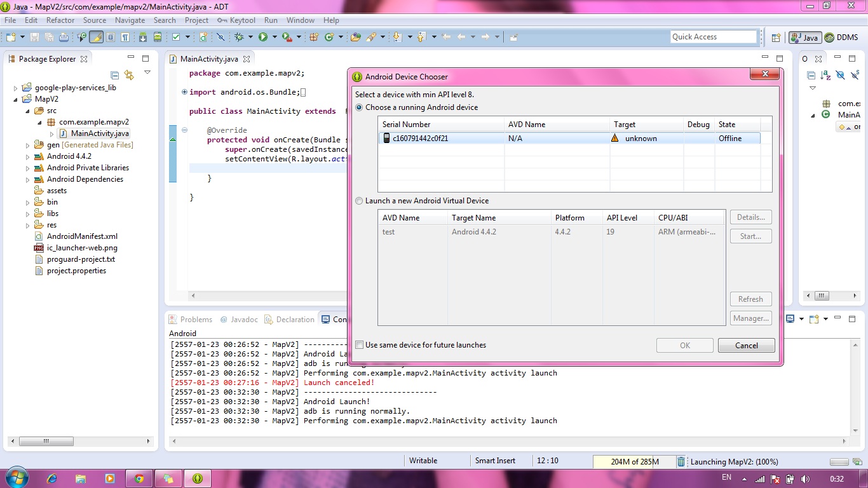Open the Package Explorer view menu arrow
Screen dimensions: 868x488
coord(147,72)
